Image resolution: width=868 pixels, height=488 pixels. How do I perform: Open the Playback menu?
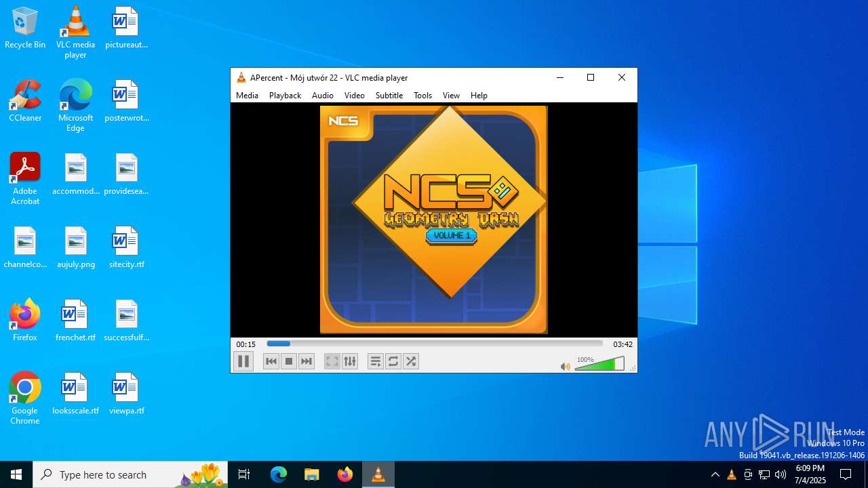pyautogui.click(x=285, y=96)
